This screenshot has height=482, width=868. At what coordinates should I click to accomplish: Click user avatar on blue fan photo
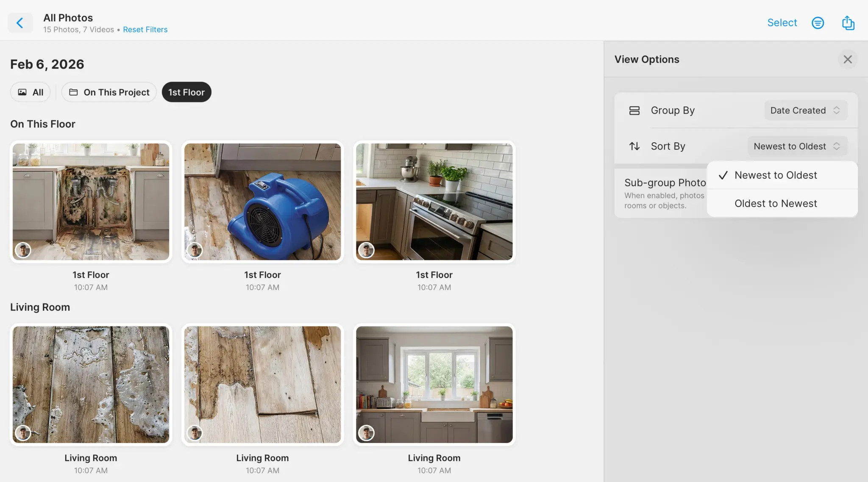[x=195, y=250]
